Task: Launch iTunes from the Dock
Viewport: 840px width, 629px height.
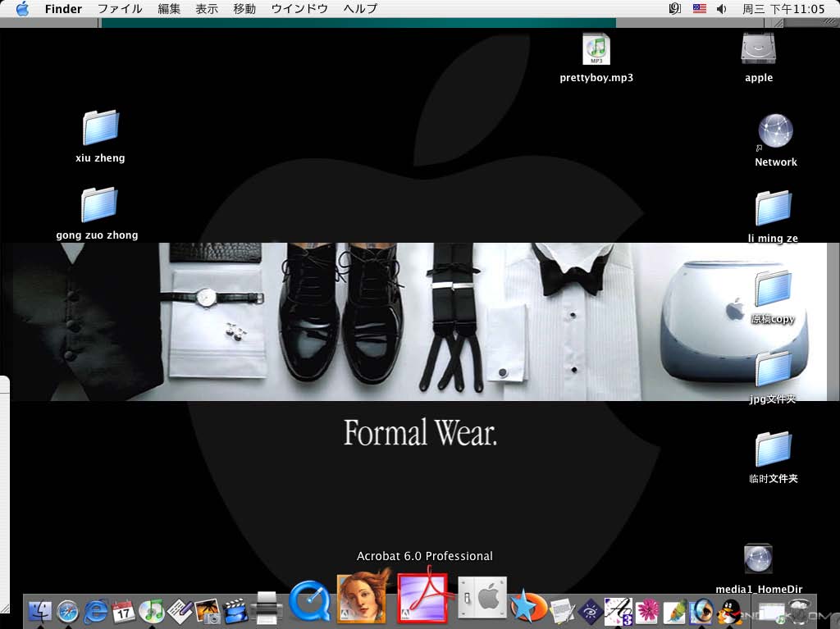Action: point(152,611)
